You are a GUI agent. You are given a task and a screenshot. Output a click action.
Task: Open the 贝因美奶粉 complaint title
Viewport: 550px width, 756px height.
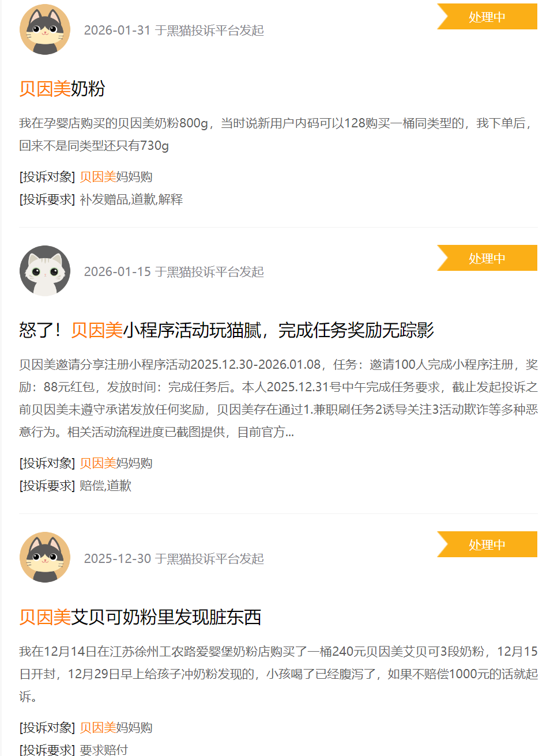tap(62, 89)
